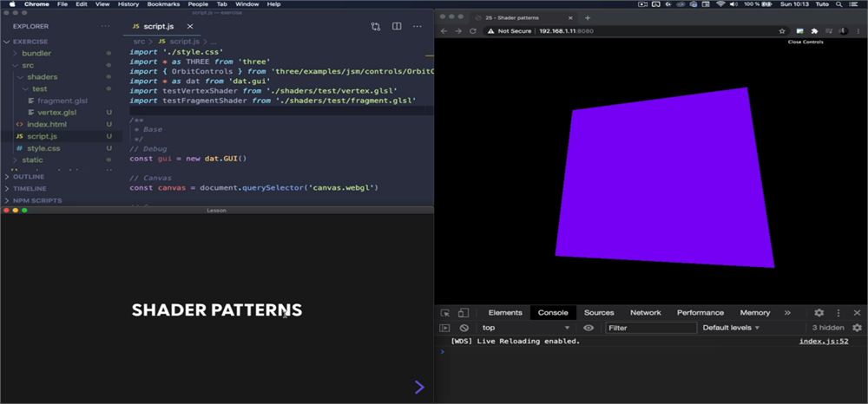Image resolution: width=868 pixels, height=404 pixels.
Task: Switch to the Network tab
Action: [646, 313]
